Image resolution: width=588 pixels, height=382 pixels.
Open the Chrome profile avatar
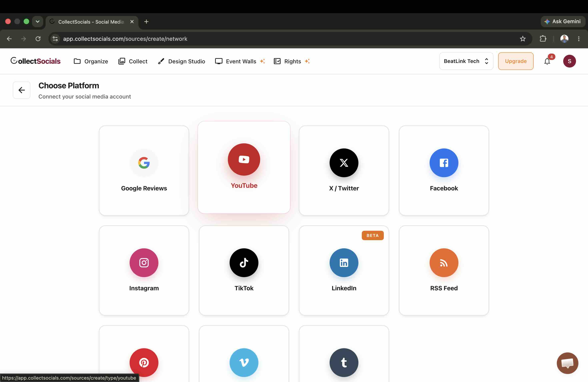564,39
